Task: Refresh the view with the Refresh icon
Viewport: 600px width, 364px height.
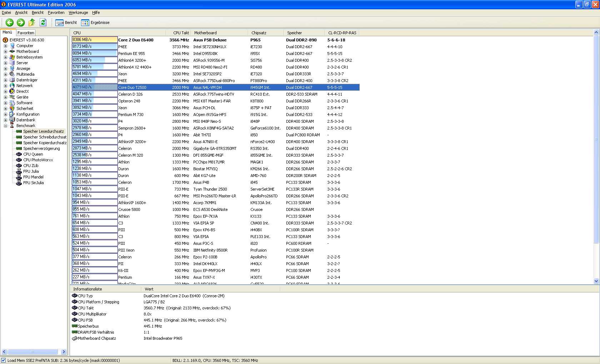Action: point(43,22)
